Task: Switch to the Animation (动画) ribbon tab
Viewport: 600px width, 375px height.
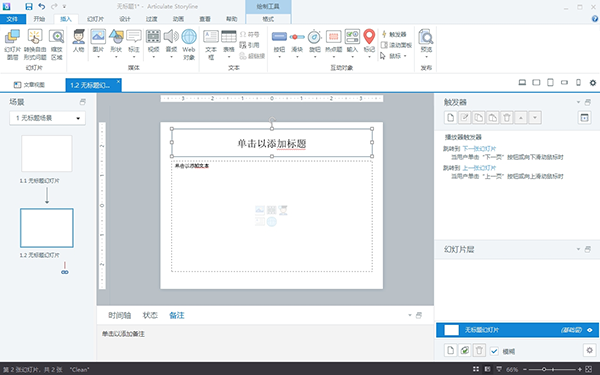Action: pos(178,19)
